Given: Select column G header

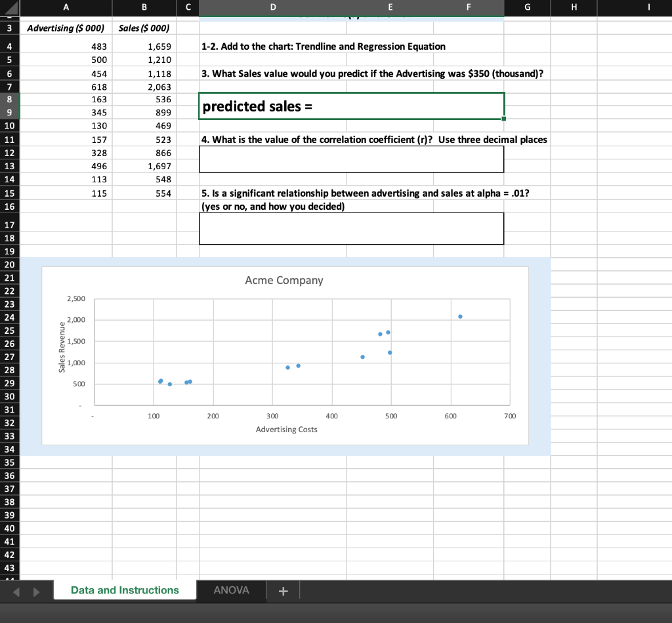Looking at the screenshot, I should 527,7.
